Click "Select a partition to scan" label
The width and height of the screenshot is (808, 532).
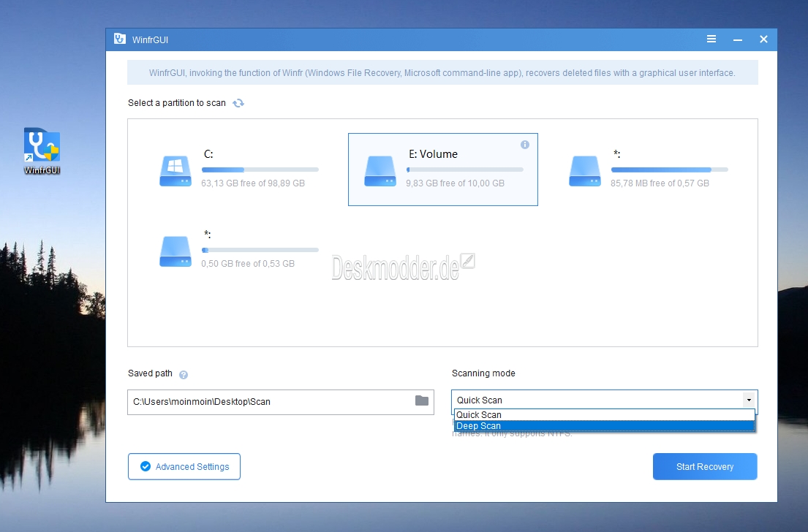tap(177, 103)
